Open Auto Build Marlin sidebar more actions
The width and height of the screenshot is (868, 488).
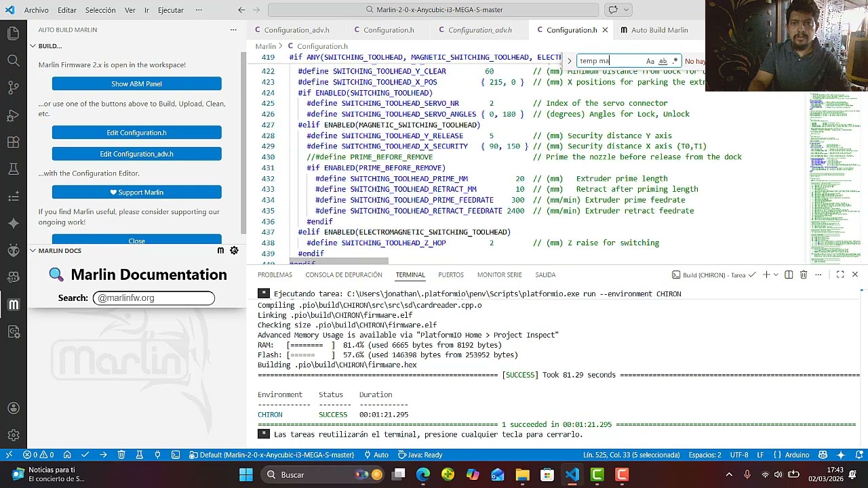click(x=233, y=30)
